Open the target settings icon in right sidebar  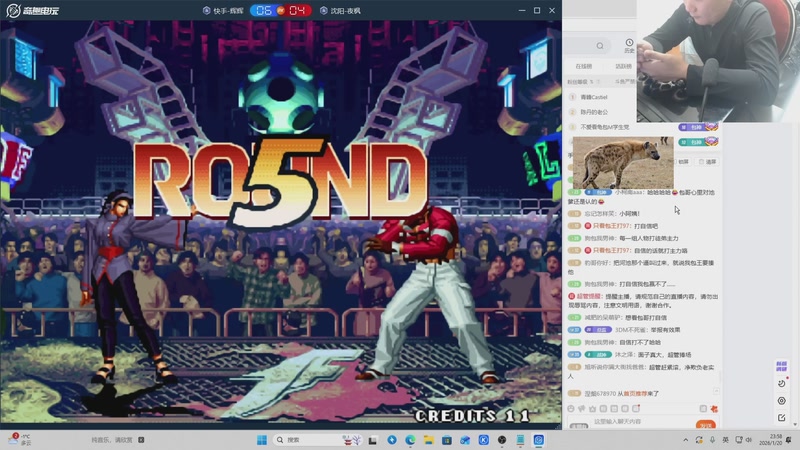(782, 401)
